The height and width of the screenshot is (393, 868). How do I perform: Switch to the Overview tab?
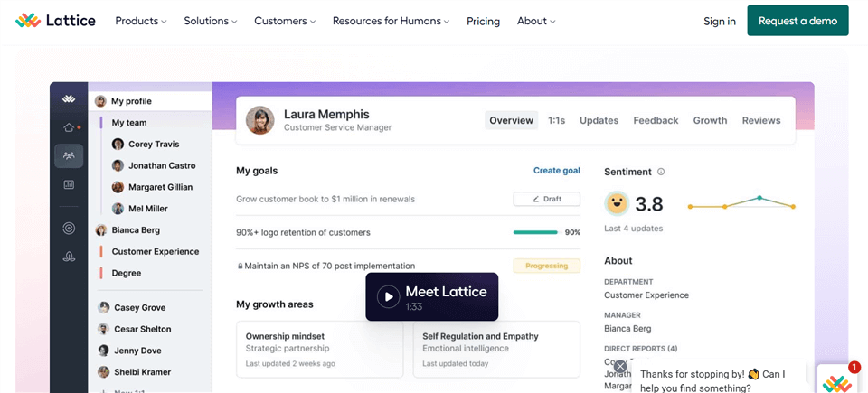tap(512, 120)
